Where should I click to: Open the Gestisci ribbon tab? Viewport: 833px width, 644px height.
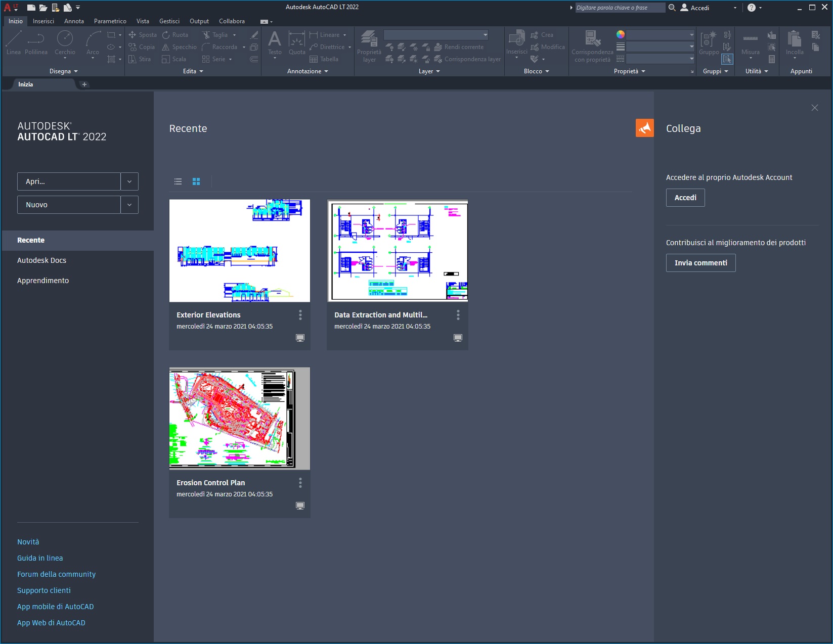click(169, 21)
